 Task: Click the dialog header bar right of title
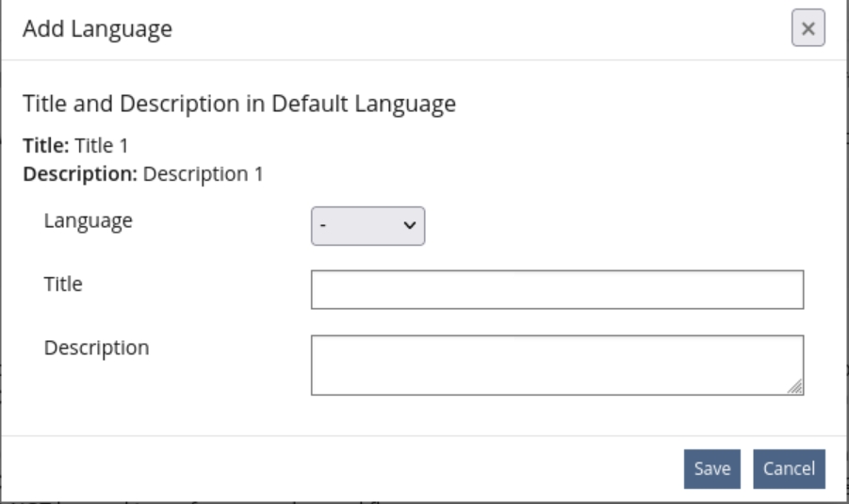tap(471, 29)
